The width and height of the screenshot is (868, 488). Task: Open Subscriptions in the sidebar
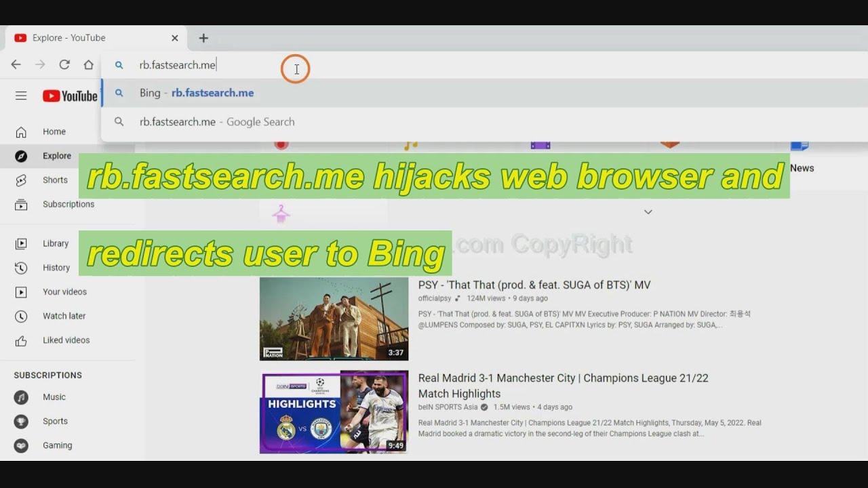[x=68, y=204]
